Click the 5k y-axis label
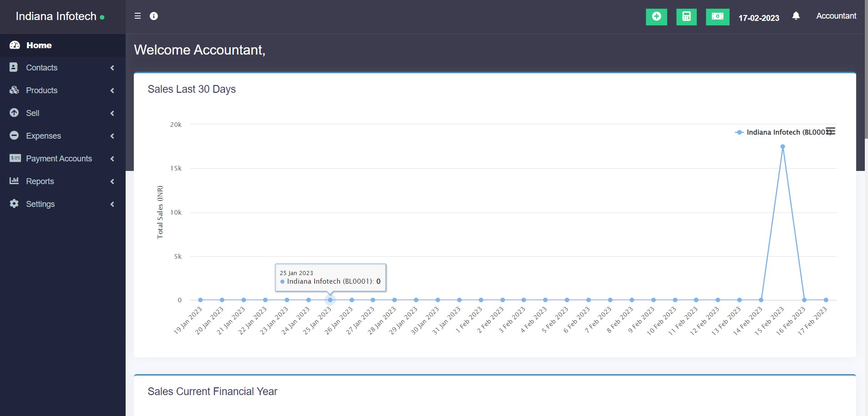The image size is (868, 416). [x=178, y=256]
